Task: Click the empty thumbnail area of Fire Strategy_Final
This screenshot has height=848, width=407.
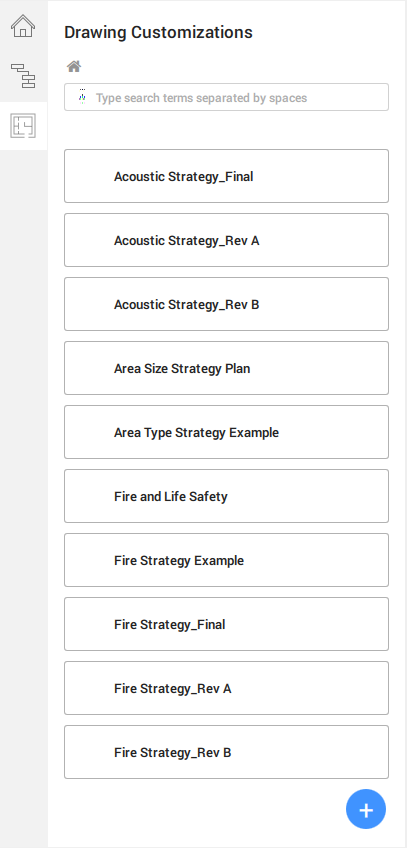Action: 89,624
